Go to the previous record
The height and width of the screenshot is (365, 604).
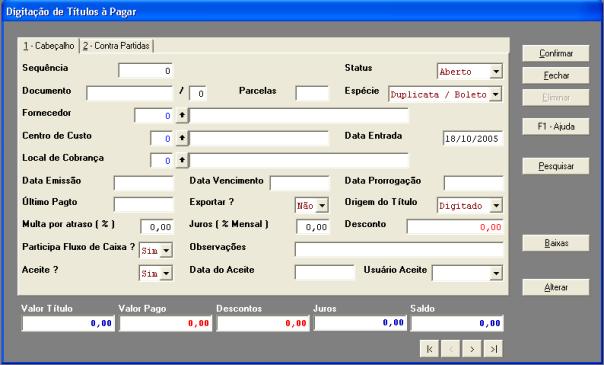point(451,349)
